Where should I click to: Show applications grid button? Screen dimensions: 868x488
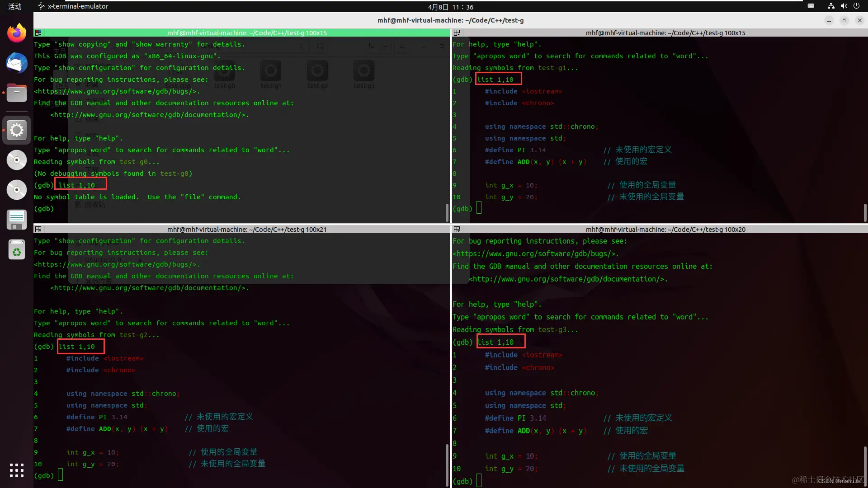tap(17, 470)
